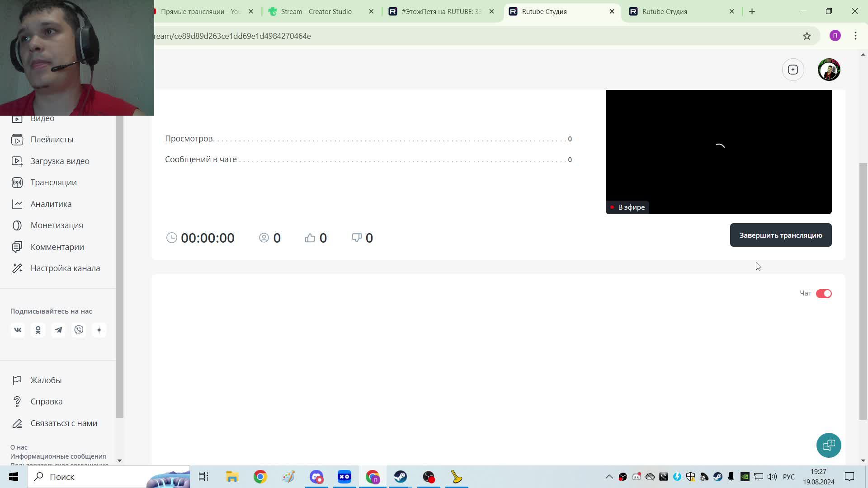Open the help chat support widget
This screenshot has height=488, width=868.
point(828,446)
